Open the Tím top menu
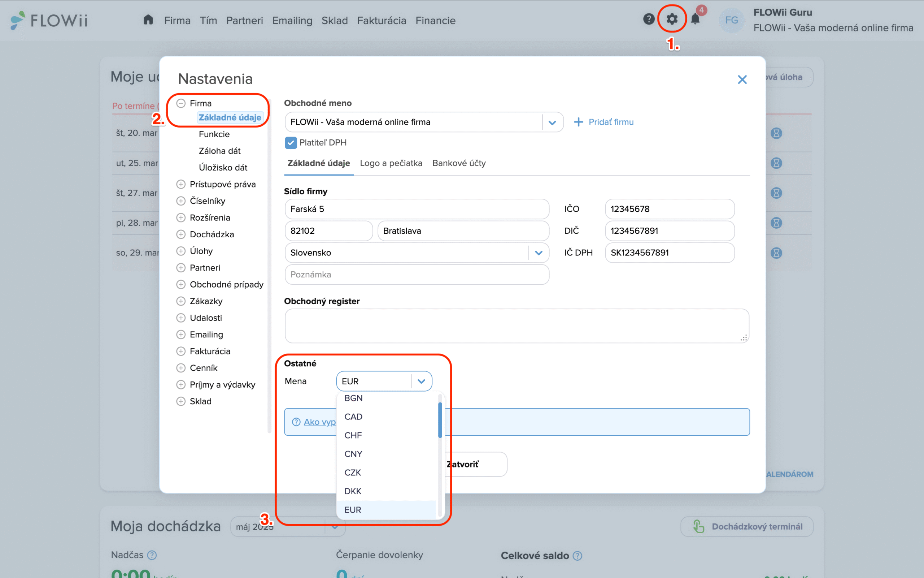 tap(209, 21)
